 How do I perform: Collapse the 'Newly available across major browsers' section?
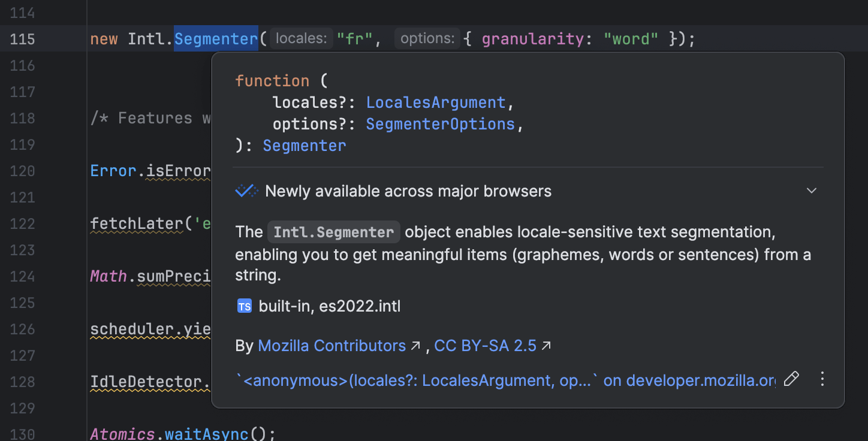coord(811,191)
